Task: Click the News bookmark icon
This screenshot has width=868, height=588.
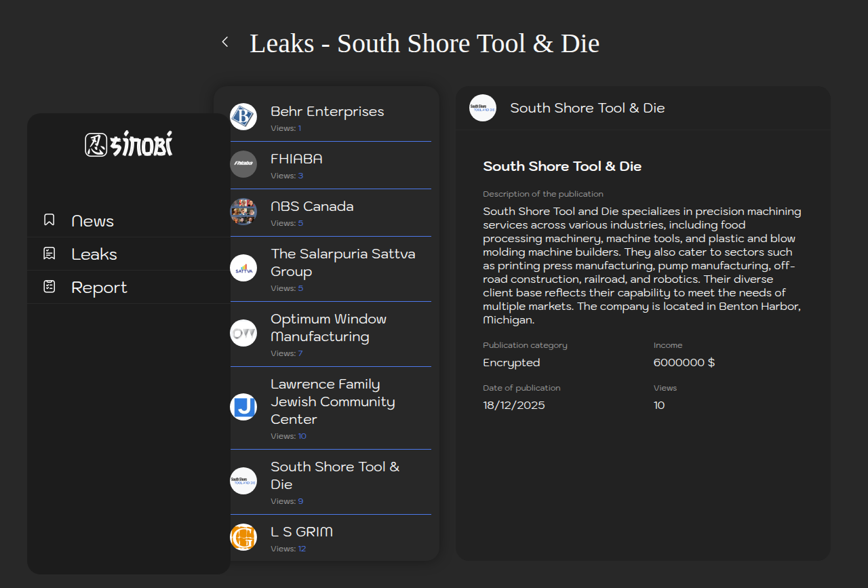Action: click(x=49, y=220)
